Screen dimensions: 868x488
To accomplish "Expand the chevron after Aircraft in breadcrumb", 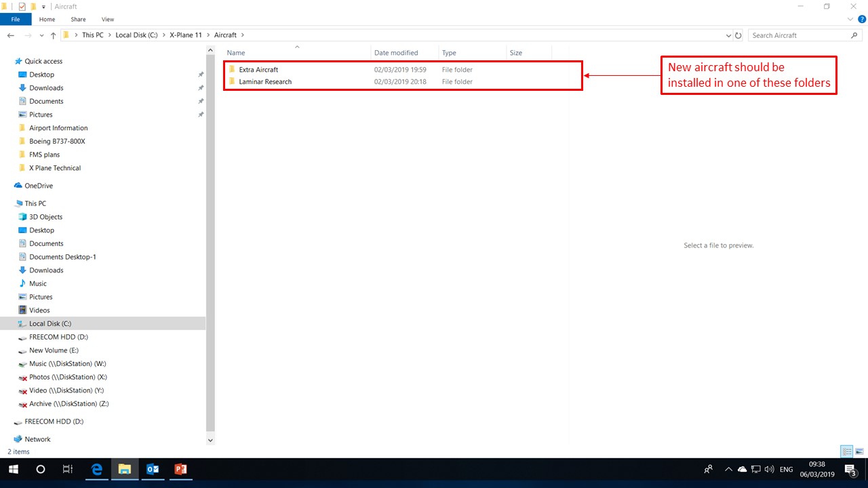I will 242,35.
